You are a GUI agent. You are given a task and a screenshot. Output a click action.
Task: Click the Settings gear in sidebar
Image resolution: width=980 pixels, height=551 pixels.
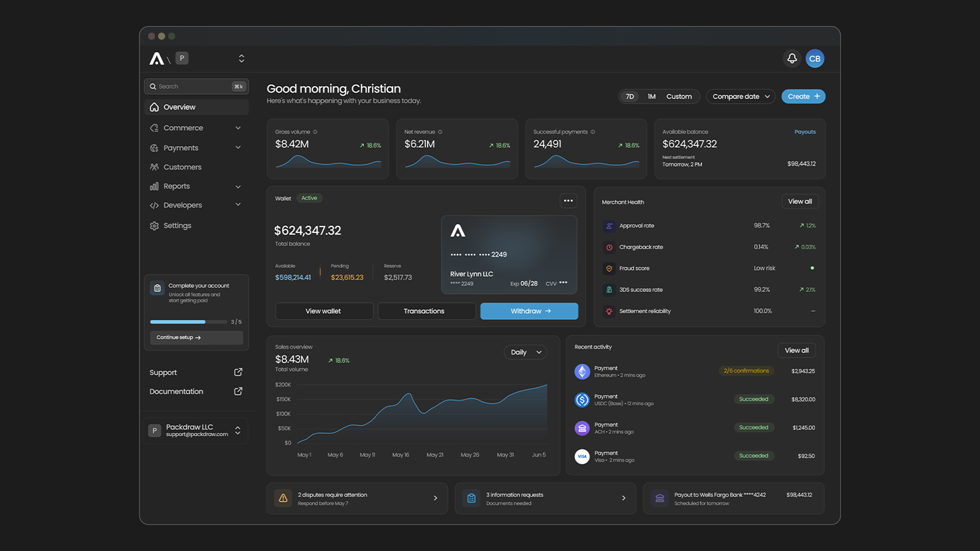point(154,226)
